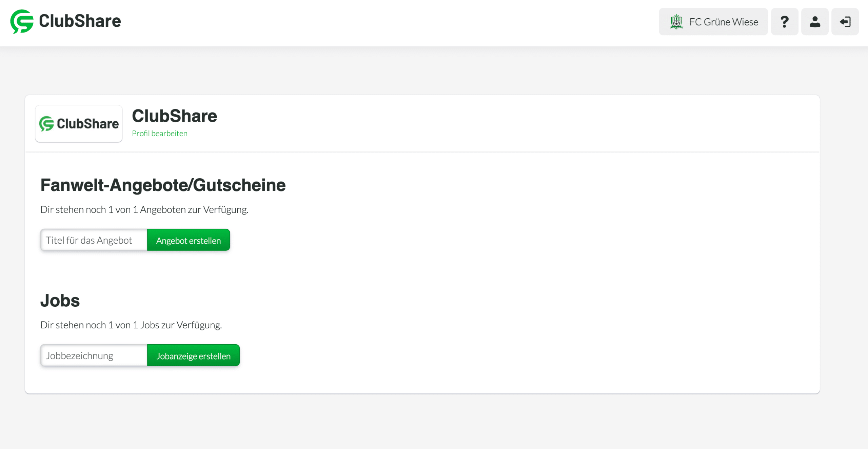
Task: Click the ClubShare profile logo thumbnail
Action: 79,123
